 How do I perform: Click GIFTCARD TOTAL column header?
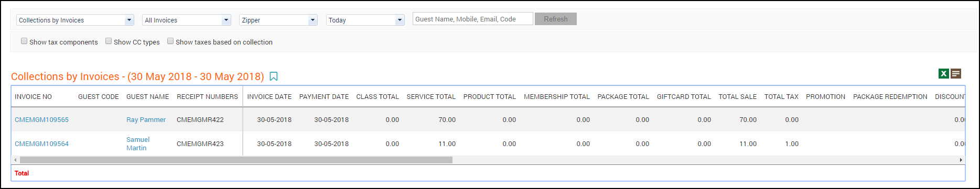pyautogui.click(x=684, y=97)
